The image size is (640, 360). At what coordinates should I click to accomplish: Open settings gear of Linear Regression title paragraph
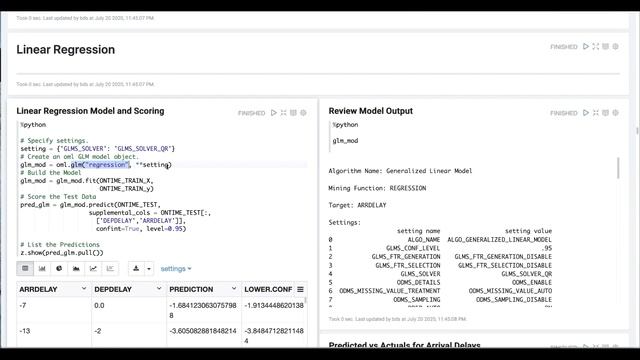616,47
